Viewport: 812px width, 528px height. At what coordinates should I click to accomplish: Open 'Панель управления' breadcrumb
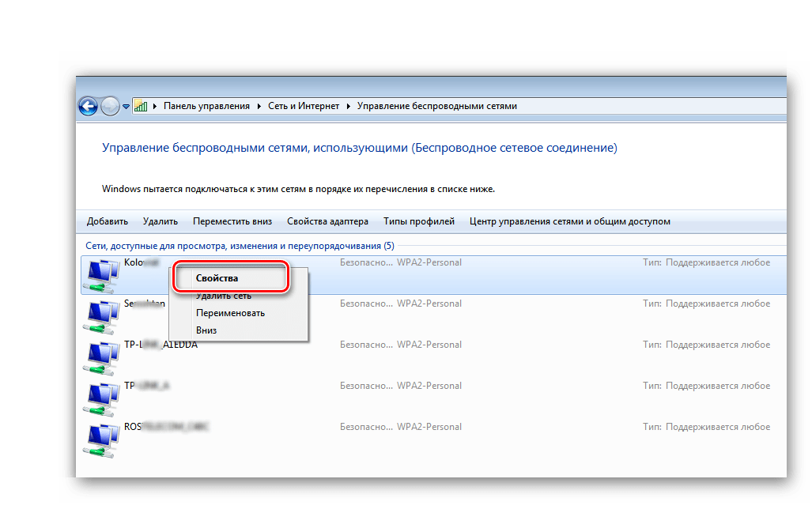pyautogui.click(x=206, y=106)
